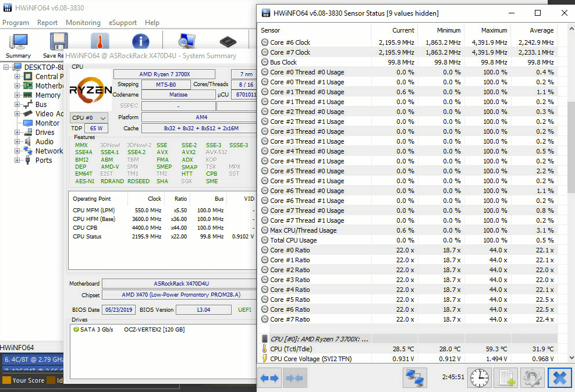
Task: Click expand layout blue arrows button
Action: (269, 377)
